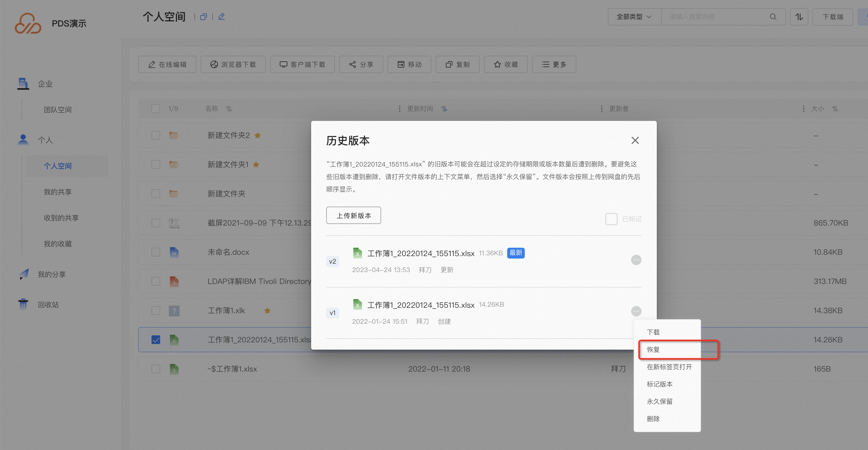Open the v2 version's more options icon
The height and width of the screenshot is (450, 868).
(x=636, y=260)
